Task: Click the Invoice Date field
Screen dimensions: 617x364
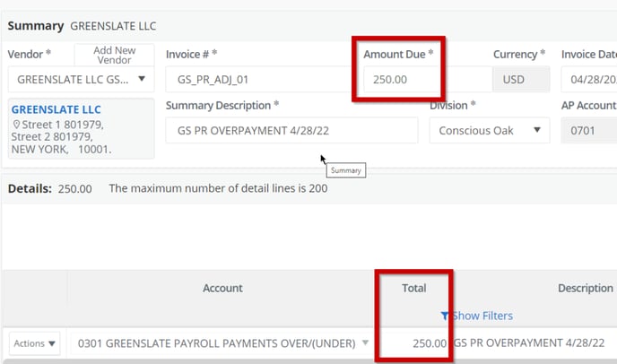Action: [589, 80]
